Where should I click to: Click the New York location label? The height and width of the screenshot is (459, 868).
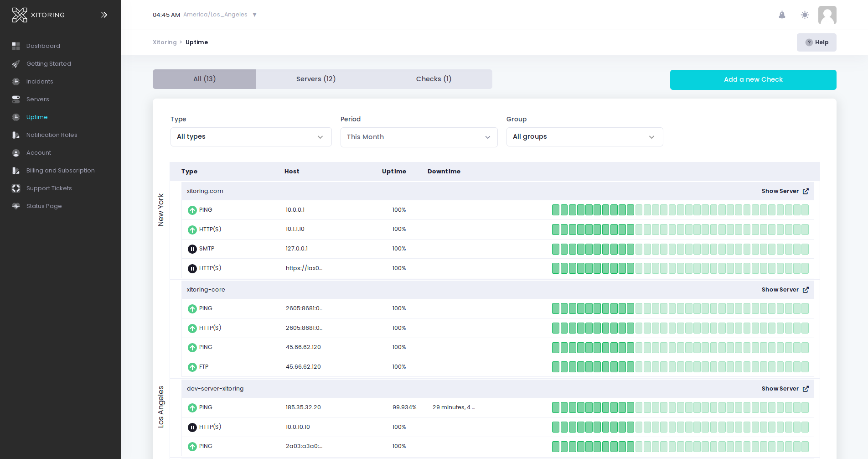161,210
